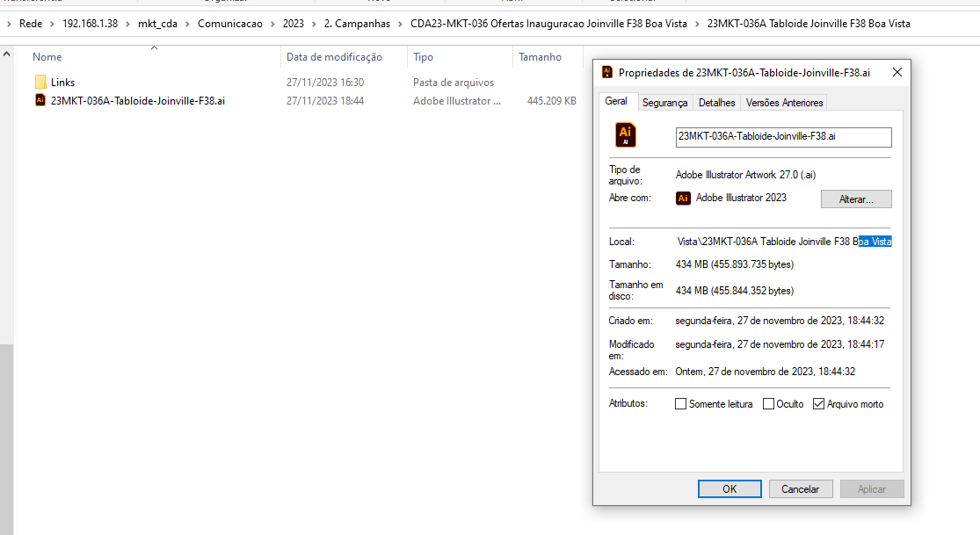The height and width of the screenshot is (535, 980).
Task: Sort by the Tipo column header
Action: click(x=460, y=57)
